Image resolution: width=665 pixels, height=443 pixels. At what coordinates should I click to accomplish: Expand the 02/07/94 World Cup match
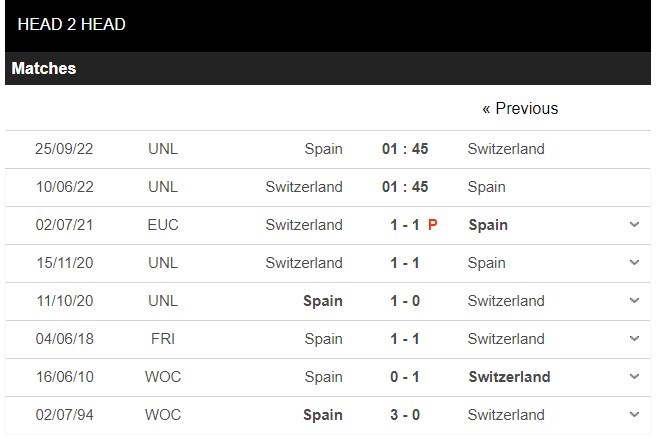(x=634, y=415)
